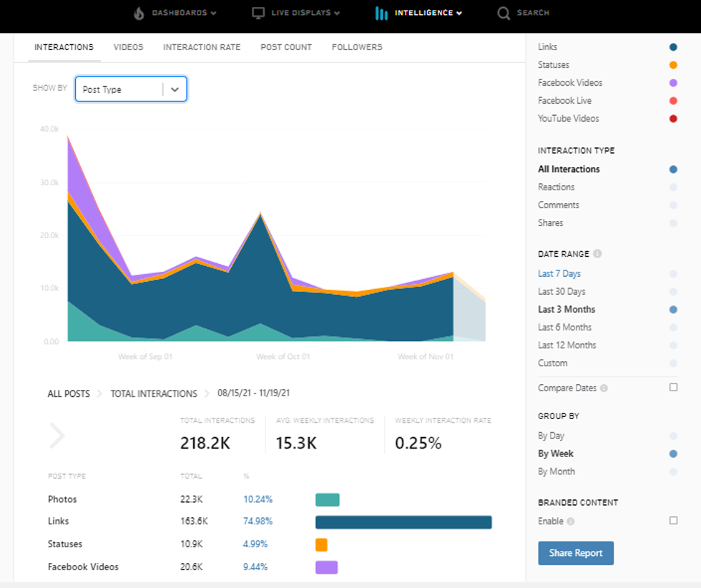The height and width of the screenshot is (588, 701).
Task: Click the Compare Dates info icon
Action: [x=604, y=388]
